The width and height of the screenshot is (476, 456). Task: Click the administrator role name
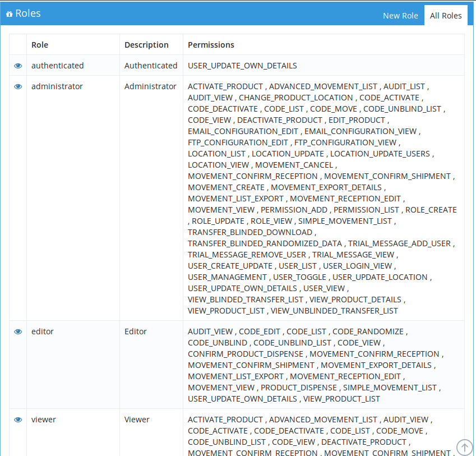point(57,86)
